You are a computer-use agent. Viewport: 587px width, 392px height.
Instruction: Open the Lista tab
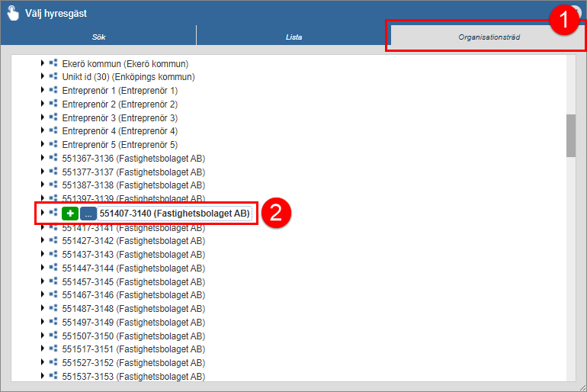point(293,37)
